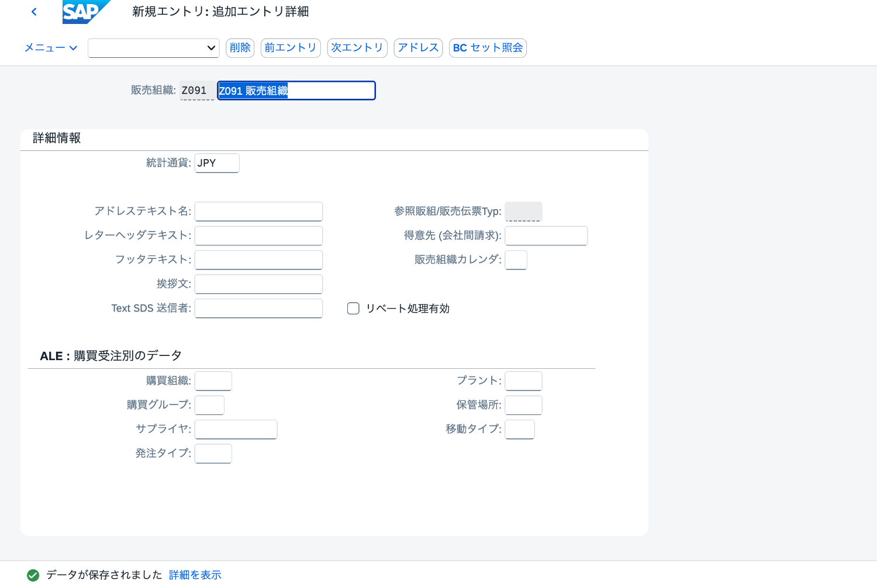Click the 詳細を表示 link
This screenshot has height=588, width=877.
tap(195, 575)
